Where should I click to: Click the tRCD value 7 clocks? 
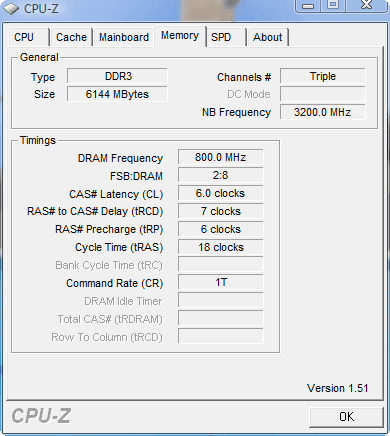point(221,211)
